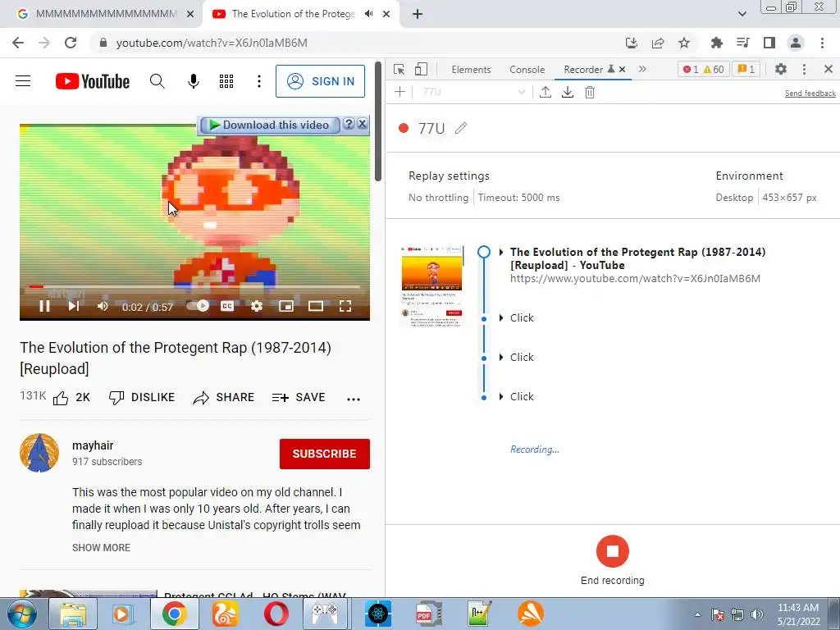The width and height of the screenshot is (840, 630).
Task: Save video to a playlist
Action: coord(299,398)
